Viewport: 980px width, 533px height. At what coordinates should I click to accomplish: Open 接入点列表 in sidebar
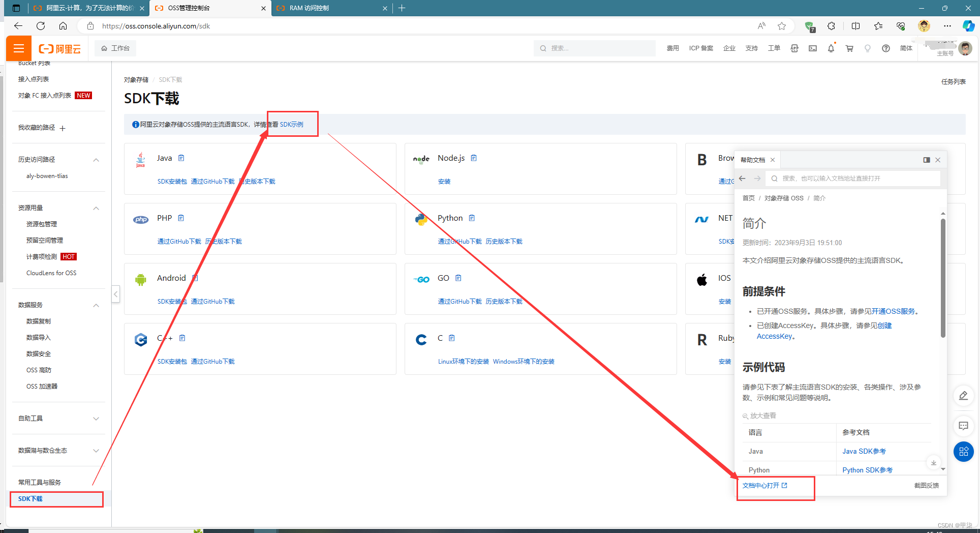tap(34, 79)
